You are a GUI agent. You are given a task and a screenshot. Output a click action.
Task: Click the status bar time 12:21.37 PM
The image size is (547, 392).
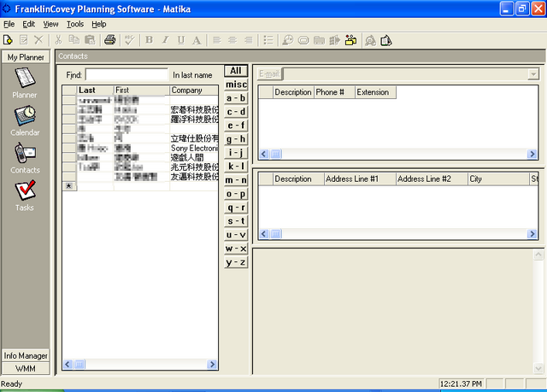click(x=461, y=384)
